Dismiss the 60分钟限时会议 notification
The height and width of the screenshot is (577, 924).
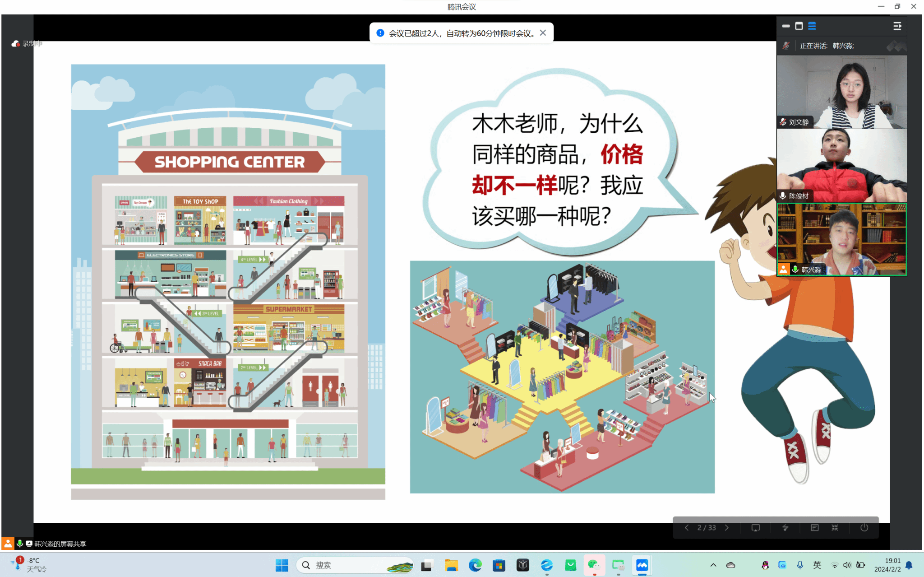click(543, 33)
